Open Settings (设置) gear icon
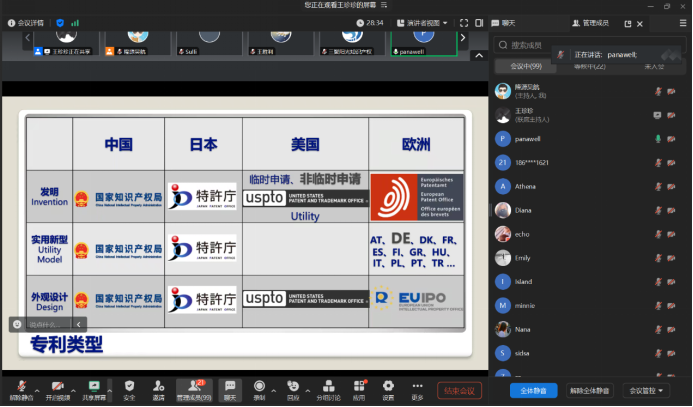The width and height of the screenshot is (693, 407). 388,386
